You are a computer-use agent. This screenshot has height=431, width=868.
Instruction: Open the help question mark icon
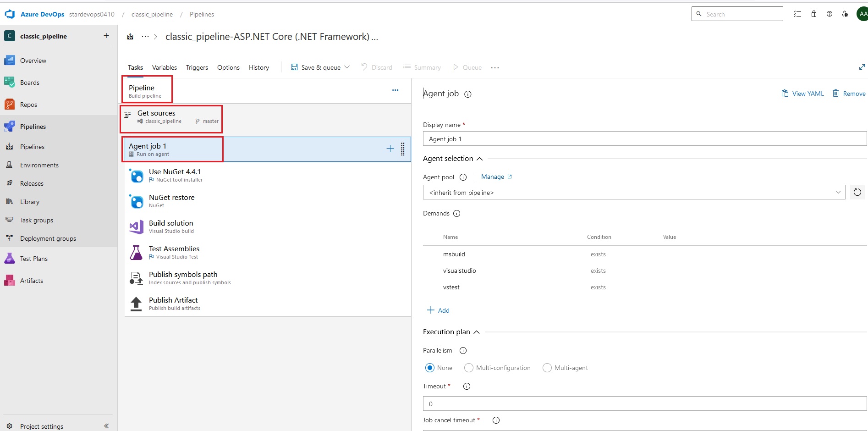[x=830, y=14]
